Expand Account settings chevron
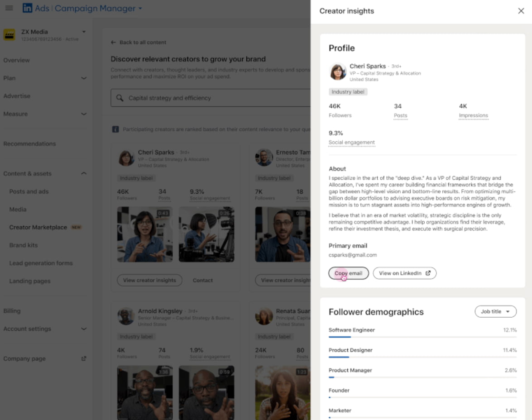 tap(84, 329)
